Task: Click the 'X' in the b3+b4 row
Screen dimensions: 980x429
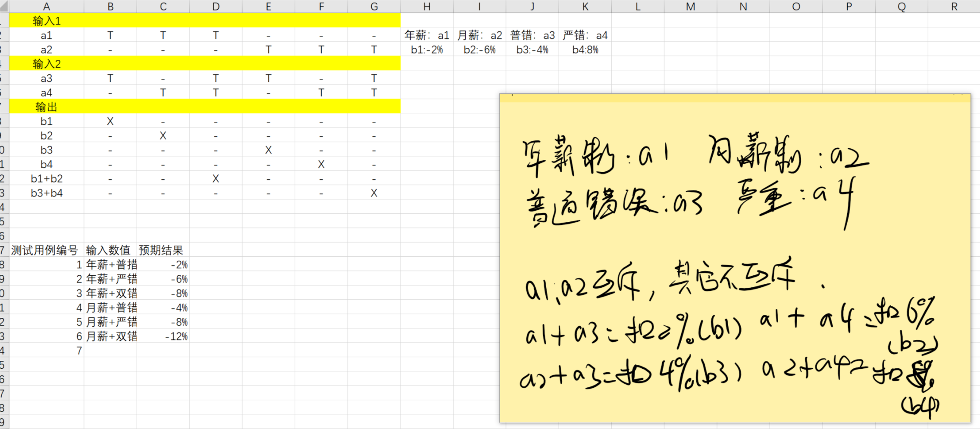Action: 374,193
